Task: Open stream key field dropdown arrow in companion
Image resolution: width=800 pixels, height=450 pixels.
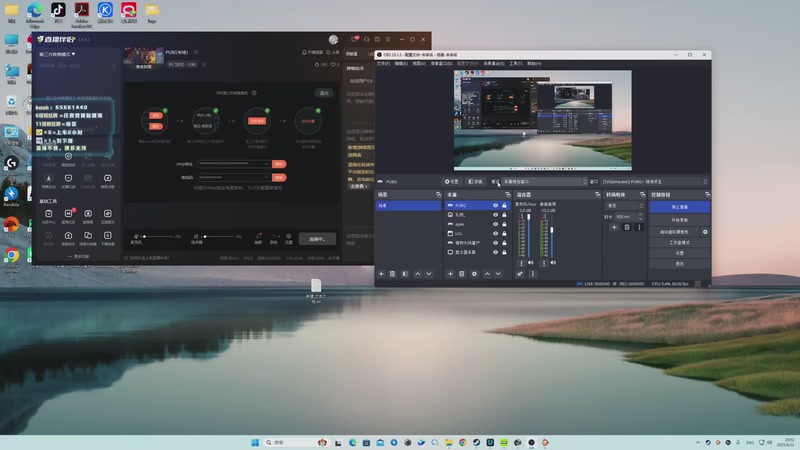Action: (266, 178)
